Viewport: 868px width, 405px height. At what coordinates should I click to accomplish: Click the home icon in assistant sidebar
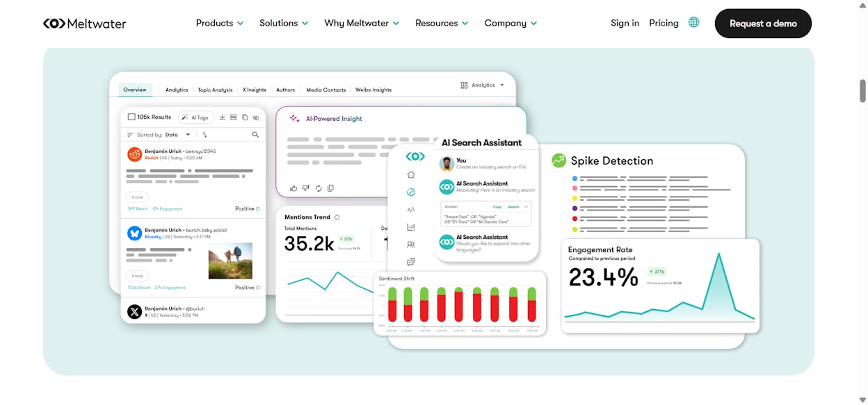[x=411, y=175]
